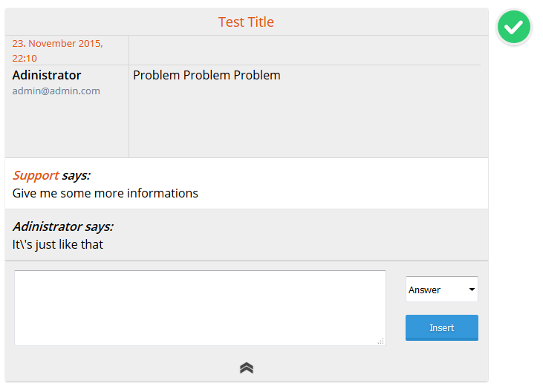Open the Answer dropdown
Viewport: 543px width, 392px height.
(441, 290)
